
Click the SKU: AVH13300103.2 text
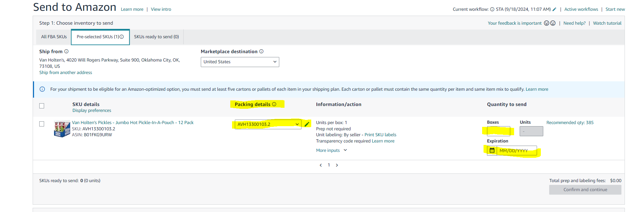(93, 129)
